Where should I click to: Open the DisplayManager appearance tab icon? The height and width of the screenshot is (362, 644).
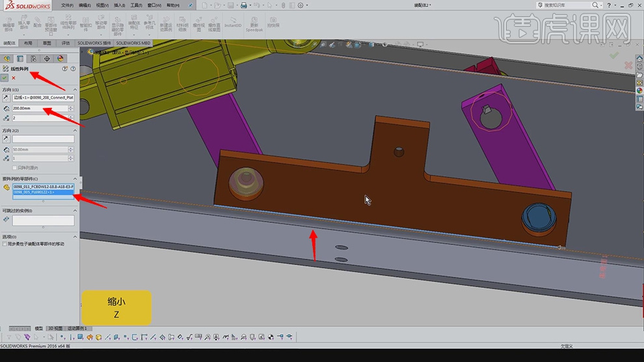click(x=59, y=58)
